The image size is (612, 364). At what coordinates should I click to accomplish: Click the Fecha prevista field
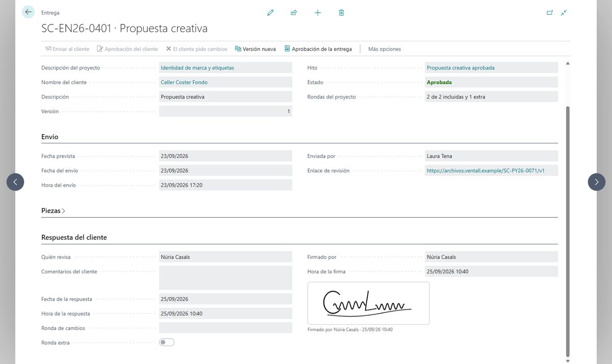tap(225, 156)
